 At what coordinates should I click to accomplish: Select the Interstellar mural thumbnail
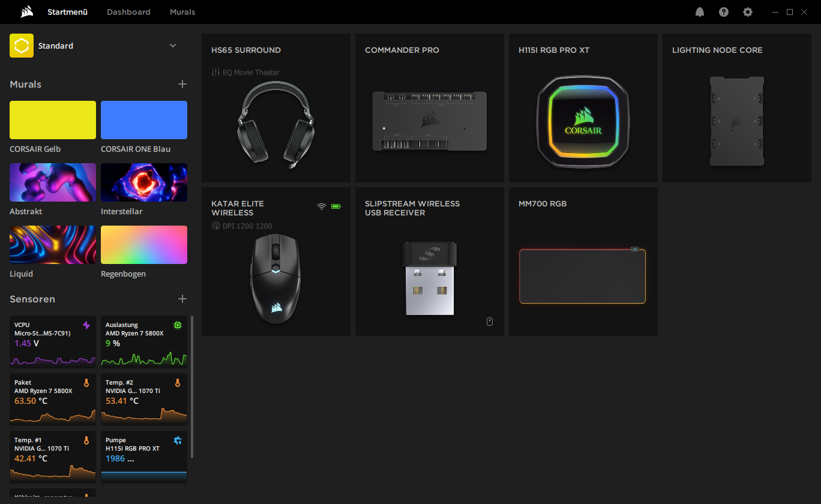[144, 182]
